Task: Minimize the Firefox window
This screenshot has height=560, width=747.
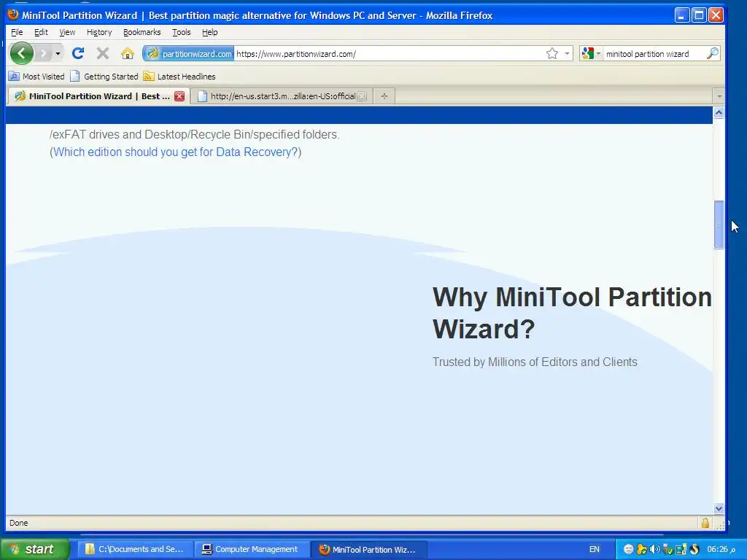Action: [x=682, y=15]
